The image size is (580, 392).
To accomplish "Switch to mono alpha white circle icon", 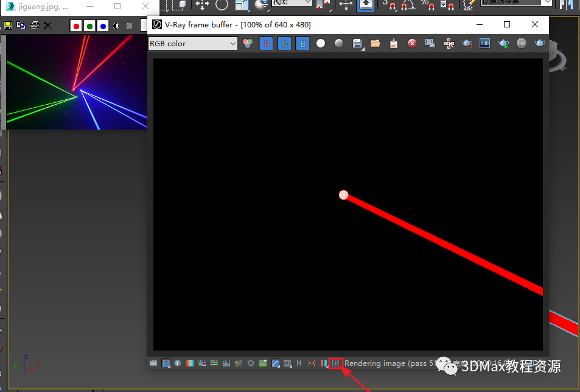I will click(321, 44).
